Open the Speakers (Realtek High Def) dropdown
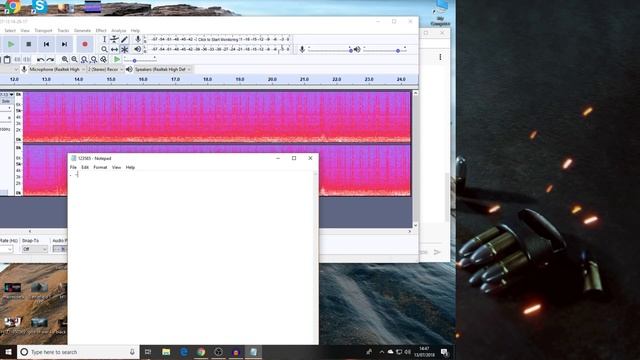 point(162,69)
